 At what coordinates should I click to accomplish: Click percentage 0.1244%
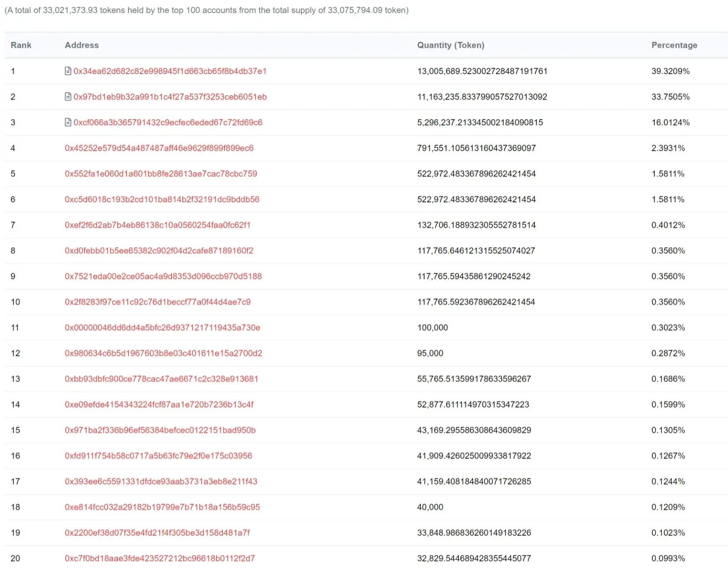(x=668, y=482)
